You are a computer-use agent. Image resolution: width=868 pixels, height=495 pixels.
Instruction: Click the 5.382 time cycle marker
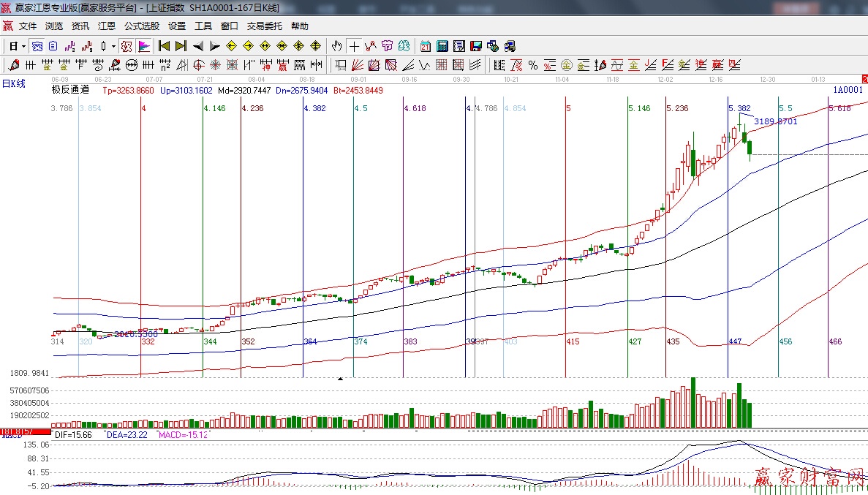(x=739, y=108)
